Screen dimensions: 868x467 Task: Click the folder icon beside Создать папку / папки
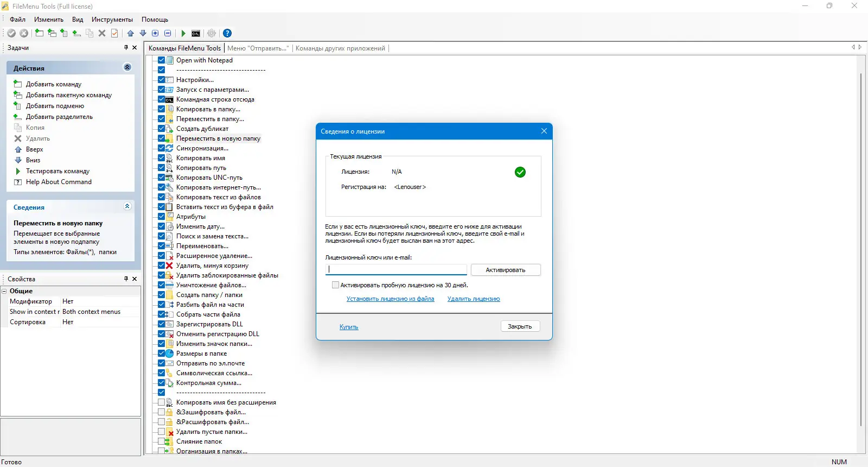point(169,295)
